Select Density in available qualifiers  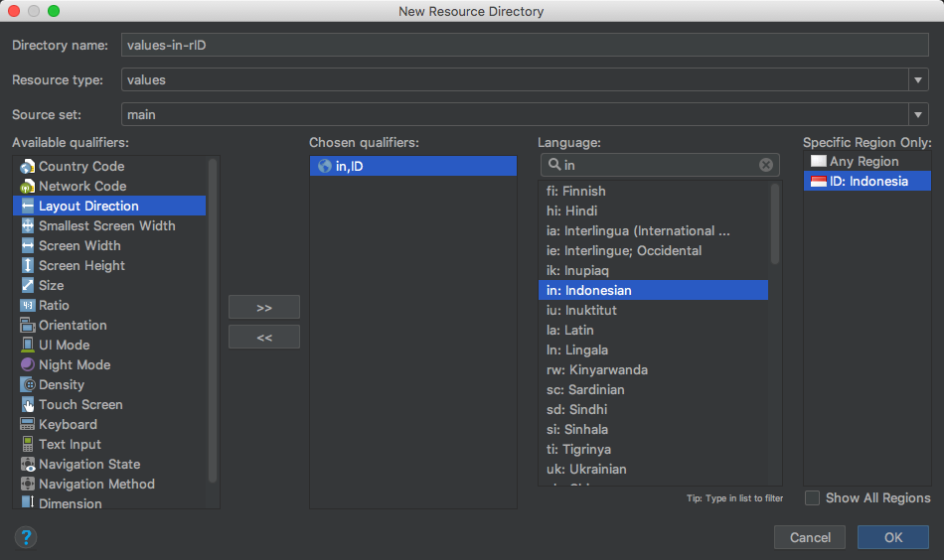click(x=62, y=385)
